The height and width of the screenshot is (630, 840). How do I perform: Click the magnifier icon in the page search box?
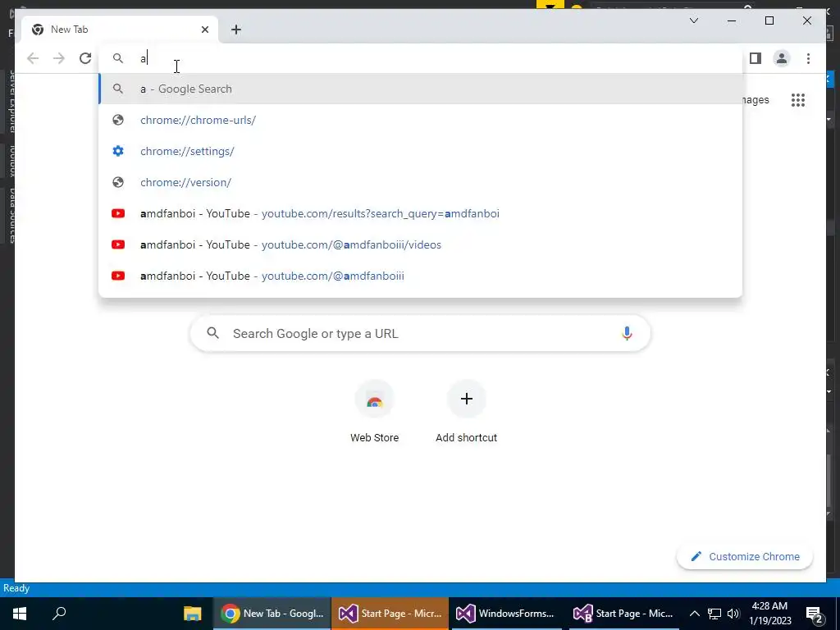[212, 333]
